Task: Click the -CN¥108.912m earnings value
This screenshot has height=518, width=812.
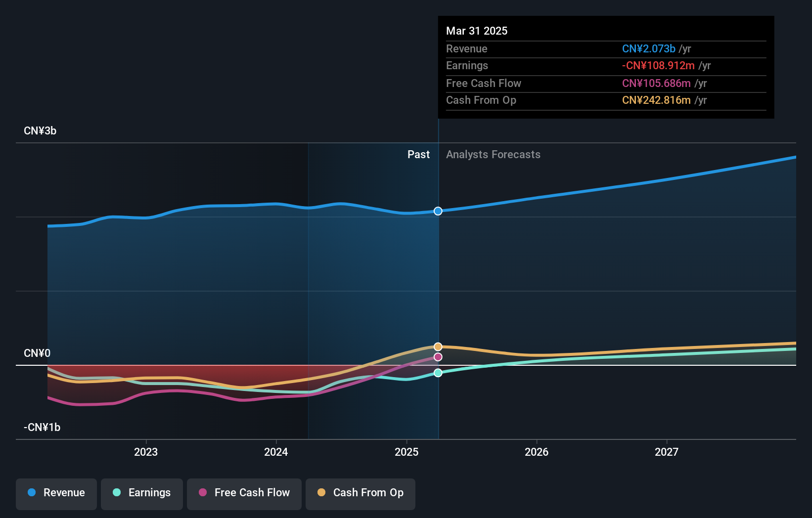Action: coord(658,66)
